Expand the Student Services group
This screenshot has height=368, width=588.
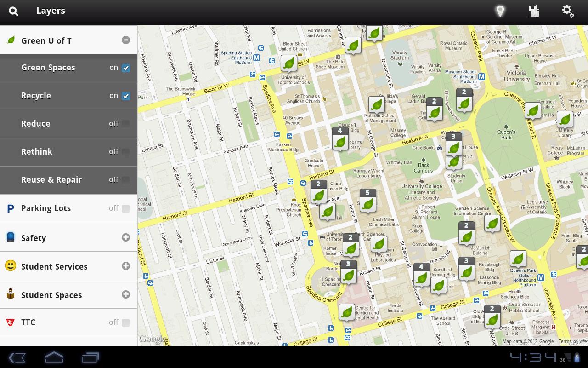[x=126, y=266]
